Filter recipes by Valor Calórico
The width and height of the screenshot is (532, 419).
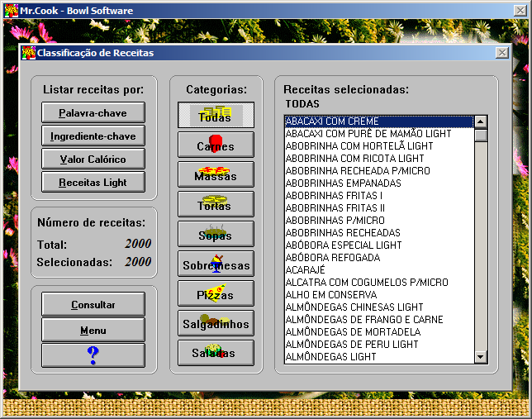(x=93, y=159)
